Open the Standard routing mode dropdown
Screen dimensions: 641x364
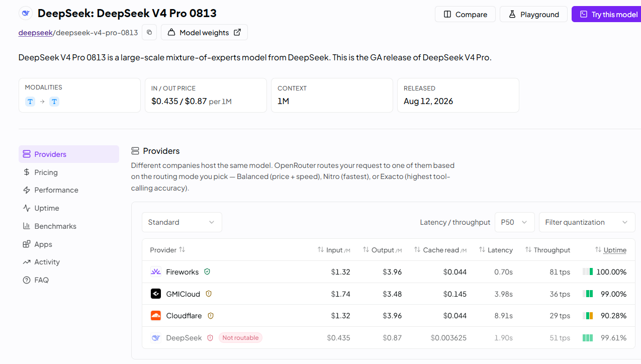click(x=182, y=222)
